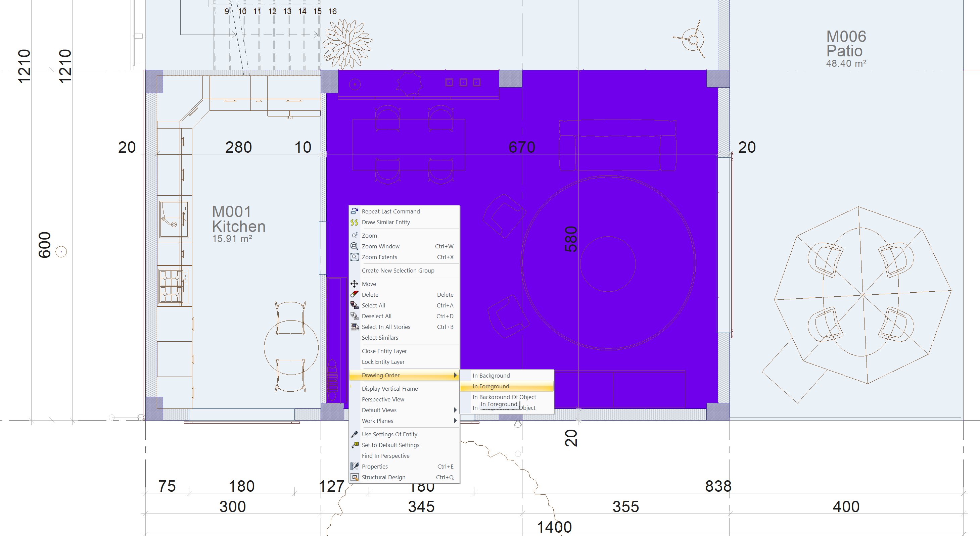Choose In Background from the submenu
This screenshot has height=536, width=980.
pyautogui.click(x=491, y=376)
